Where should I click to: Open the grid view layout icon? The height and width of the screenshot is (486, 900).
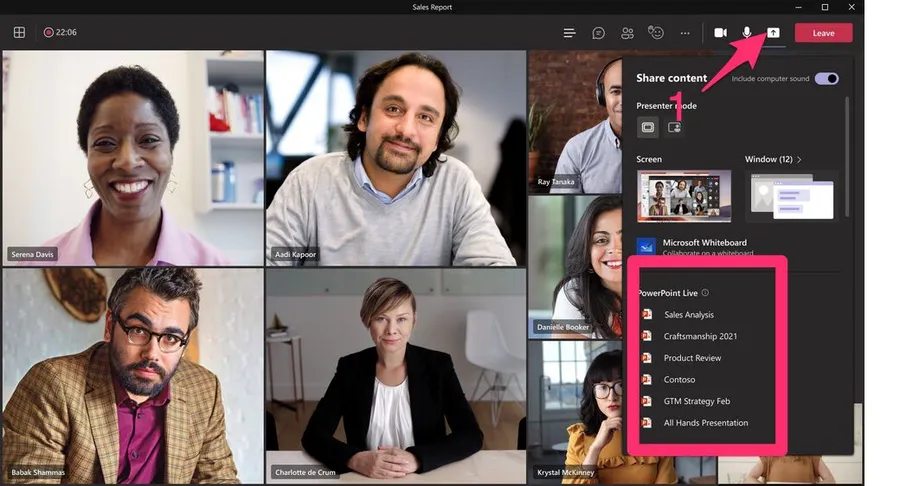point(19,33)
